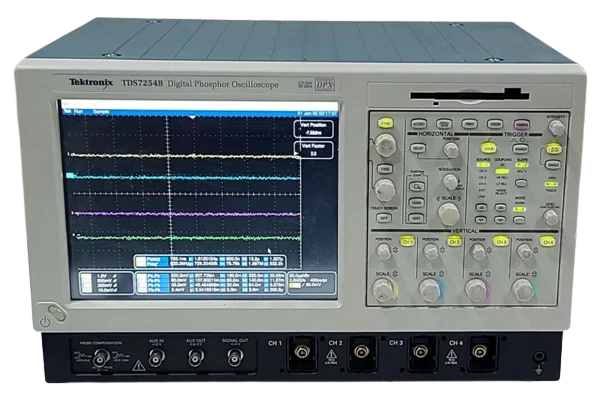Click the ground jack at lower right
This screenshot has height=415, width=602.
539,357
